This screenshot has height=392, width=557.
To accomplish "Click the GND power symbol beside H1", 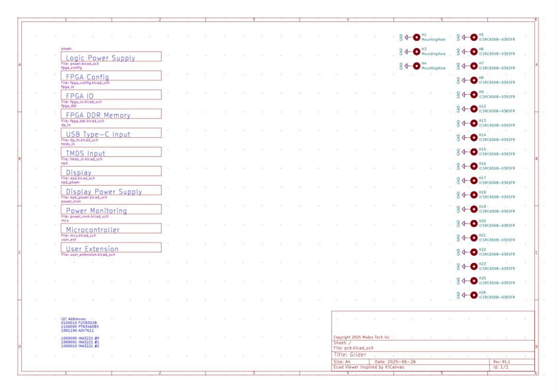I will pos(404,37).
